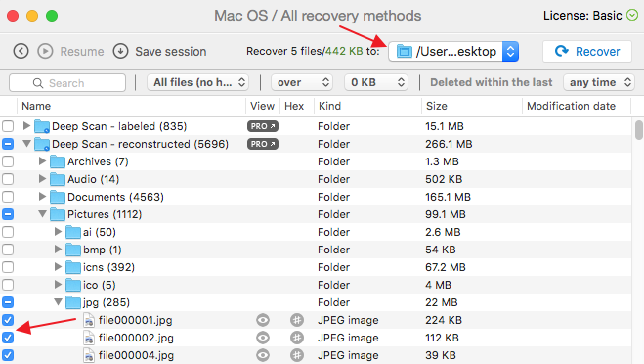This screenshot has height=364, width=644.
Task: Click the ico folder icon
Action: pos(73,285)
